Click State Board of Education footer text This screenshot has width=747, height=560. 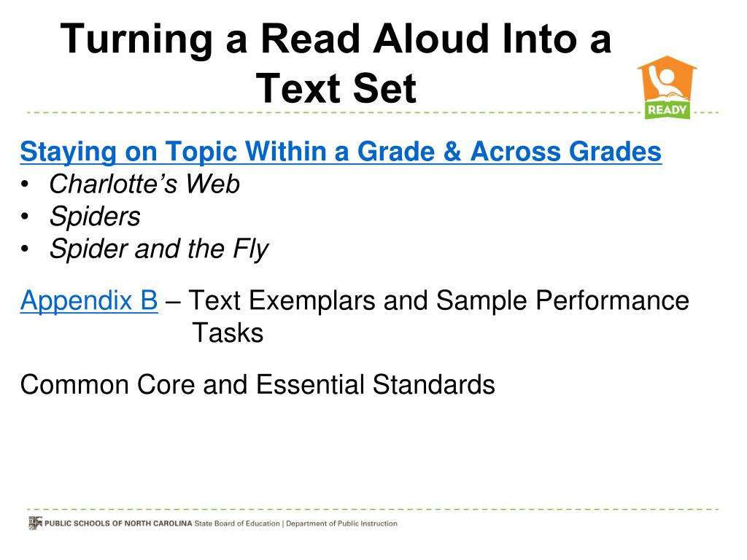[x=237, y=524]
